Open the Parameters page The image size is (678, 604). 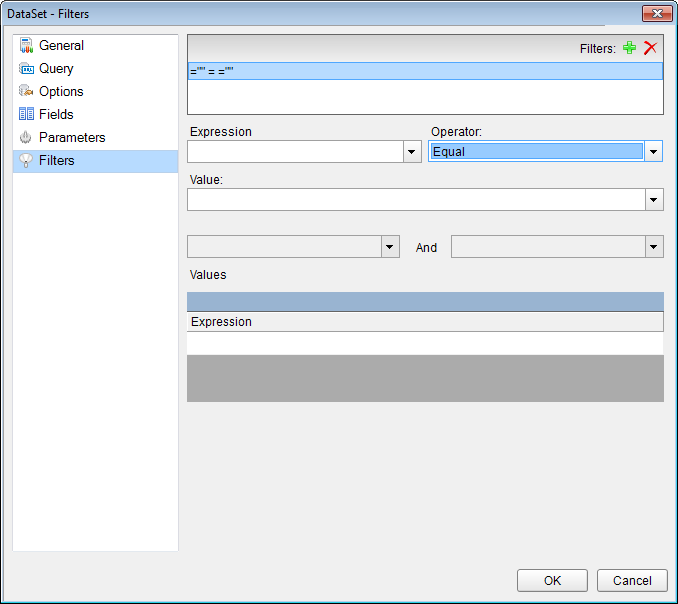coord(96,137)
